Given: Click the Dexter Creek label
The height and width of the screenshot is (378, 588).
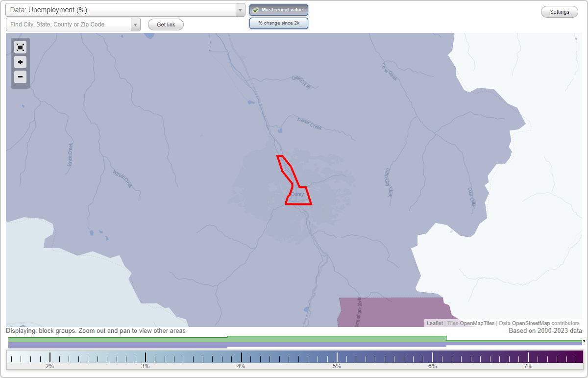Looking at the screenshot, I should tap(310, 123).
